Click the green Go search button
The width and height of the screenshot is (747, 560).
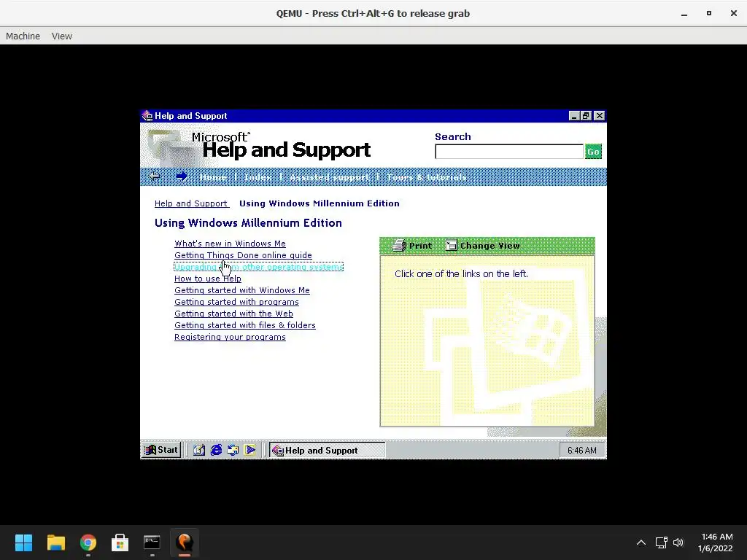click(593, 152)
